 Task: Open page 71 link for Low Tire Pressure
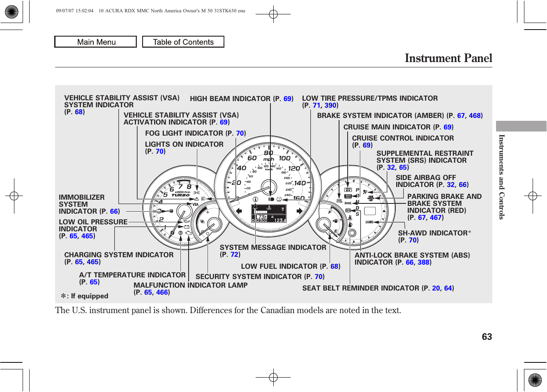tap(316, 105)
